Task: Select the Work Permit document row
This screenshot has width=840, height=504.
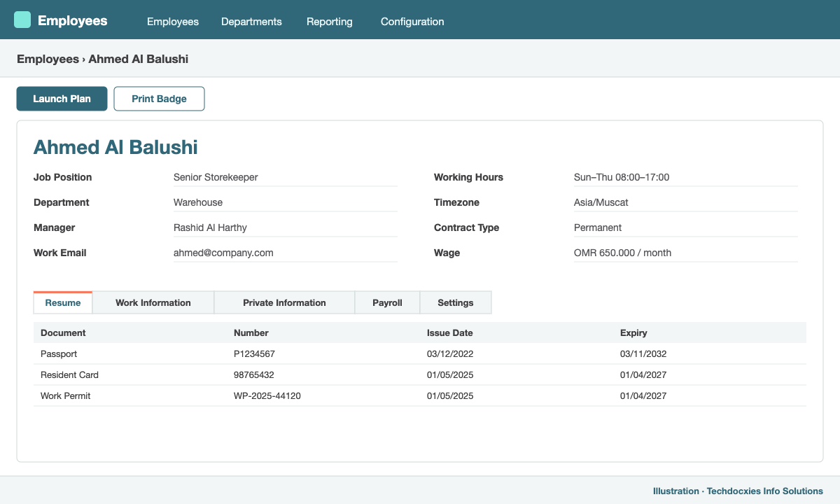Action: [x=420, y=395]
